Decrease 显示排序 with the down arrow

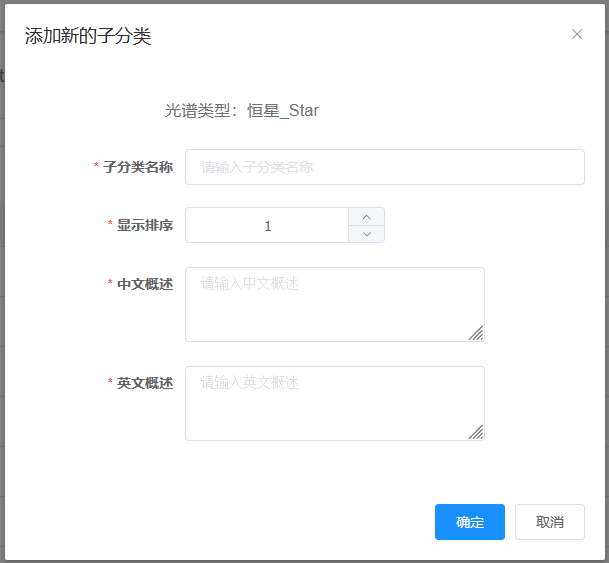pyautogui.click(x=366, y=234)
